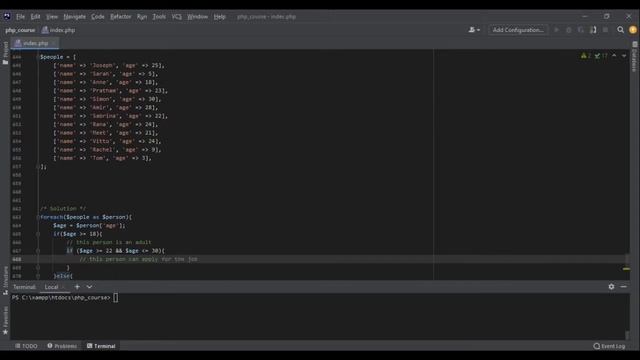Collapse the fold marker at array closing bracket
This screenshot has height=360, width=640.
[38, 167]
